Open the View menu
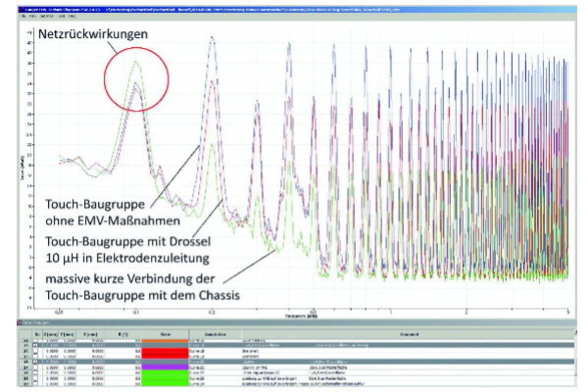 [x=33, y=16]
